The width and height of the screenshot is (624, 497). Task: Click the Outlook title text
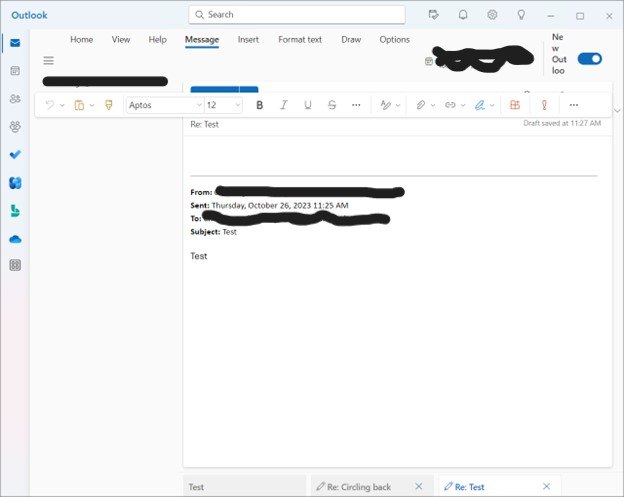[x=29, y=15]
